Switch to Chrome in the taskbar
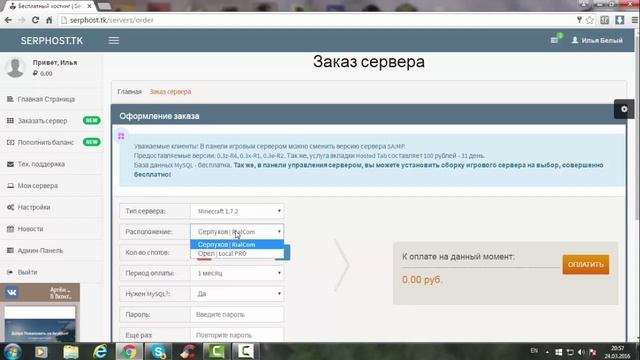 click(129, 351)
